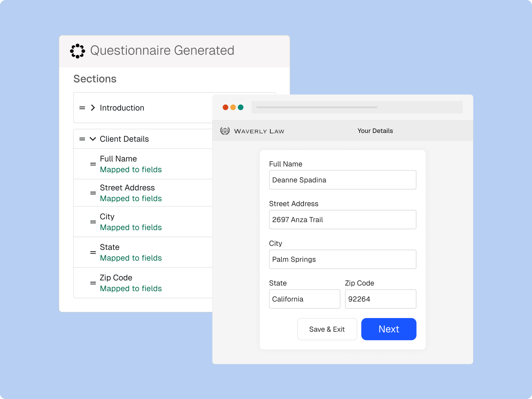Click the City field containing Palm Springs
Viewport: 532px width, 399px height.
coord(343,259)
